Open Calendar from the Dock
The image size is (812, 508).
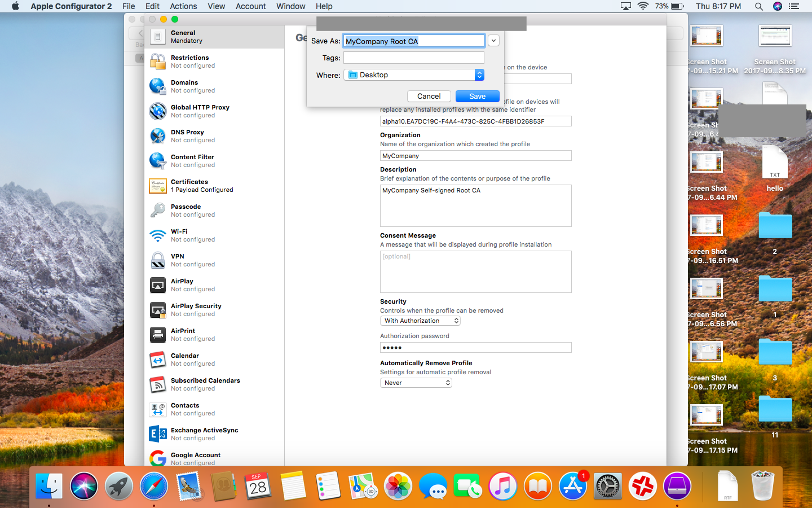(x=258, y=486)
